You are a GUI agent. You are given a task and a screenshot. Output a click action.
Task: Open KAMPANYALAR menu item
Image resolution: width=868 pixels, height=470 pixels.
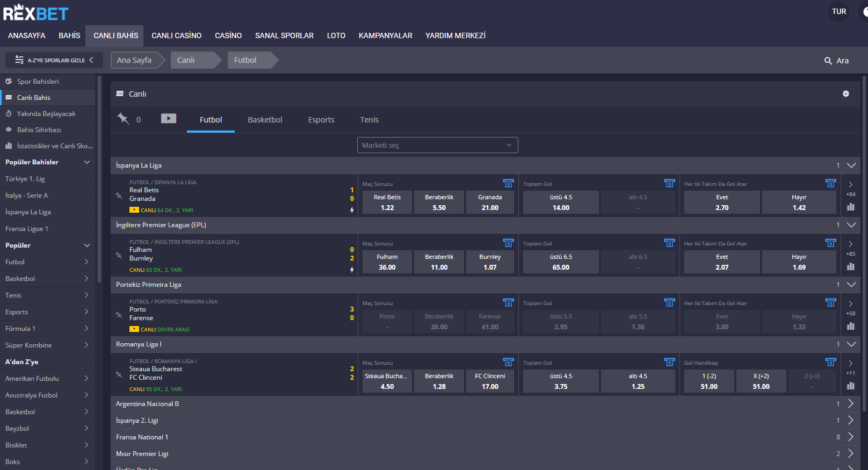point(386,35)
